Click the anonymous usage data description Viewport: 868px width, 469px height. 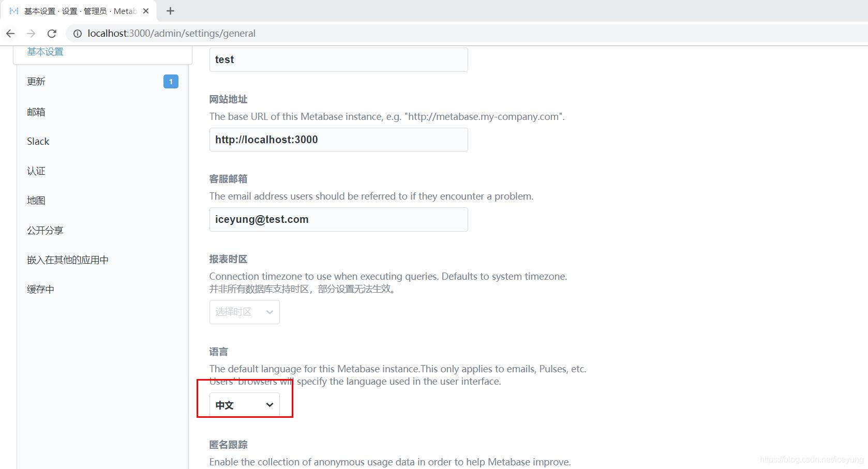click(x=390, y=462)
